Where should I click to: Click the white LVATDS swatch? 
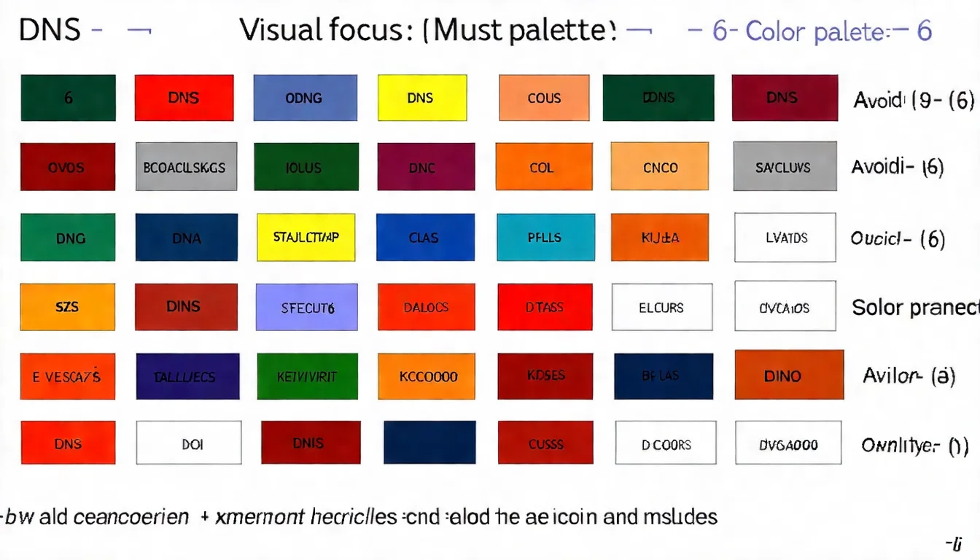coord(785,237)
